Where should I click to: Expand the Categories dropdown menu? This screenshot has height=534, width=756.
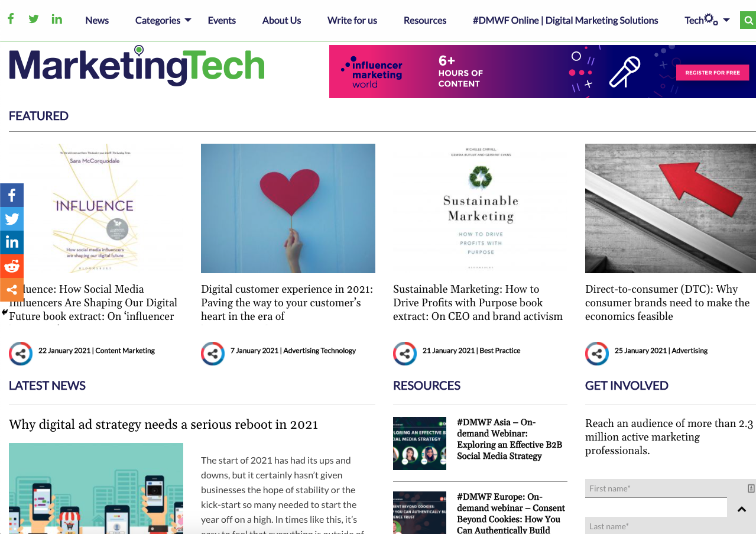click(163, 20)
